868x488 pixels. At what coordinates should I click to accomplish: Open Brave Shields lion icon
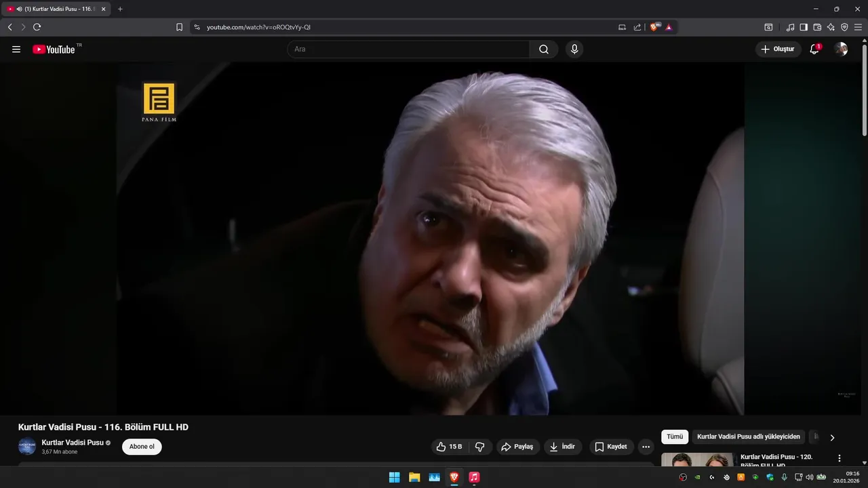(x=655, y=27)
